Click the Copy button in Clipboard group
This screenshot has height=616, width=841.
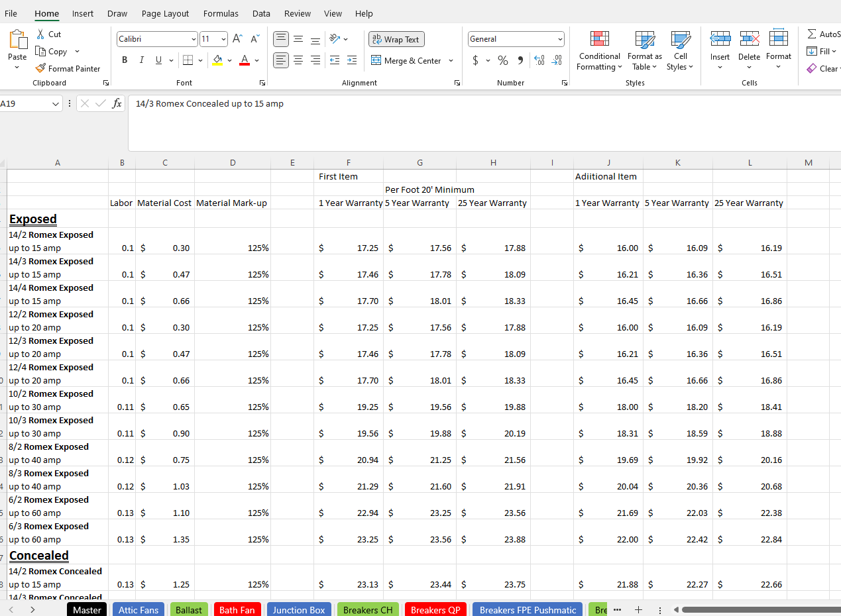[x=52, y=51]
